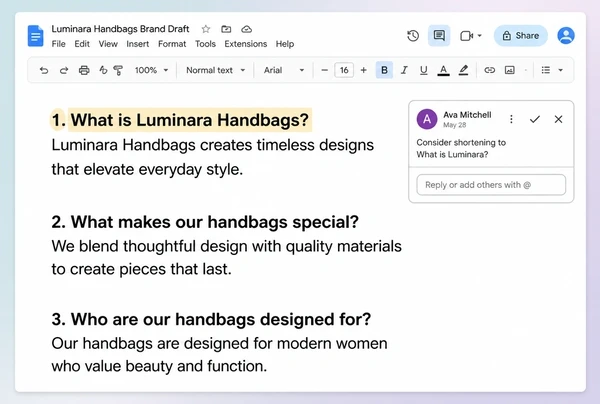Click the Google Docs home icon
Image resolution: width=600 pixels, height=404 pixels.
click(36, 36)
